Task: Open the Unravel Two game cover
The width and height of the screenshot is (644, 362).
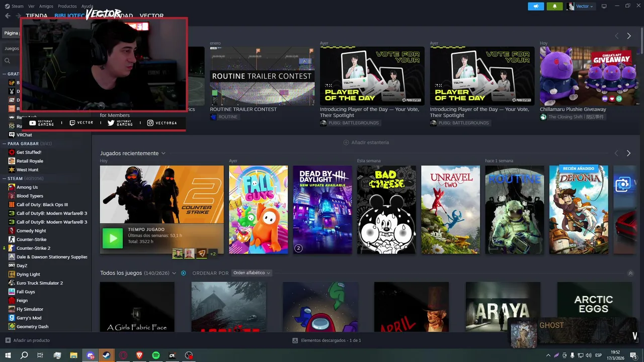Action: 450,210
